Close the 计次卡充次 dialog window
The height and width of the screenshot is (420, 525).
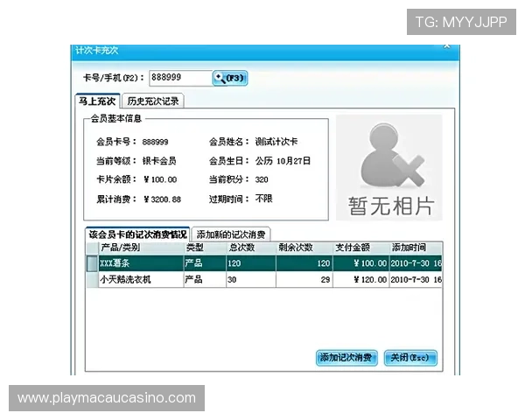coord(446,46)
